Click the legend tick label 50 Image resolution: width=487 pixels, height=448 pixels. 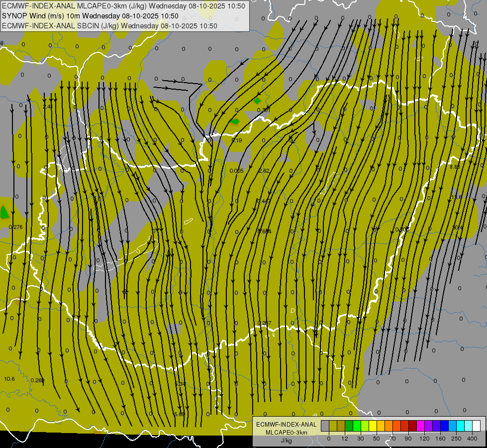pos(377,439)
